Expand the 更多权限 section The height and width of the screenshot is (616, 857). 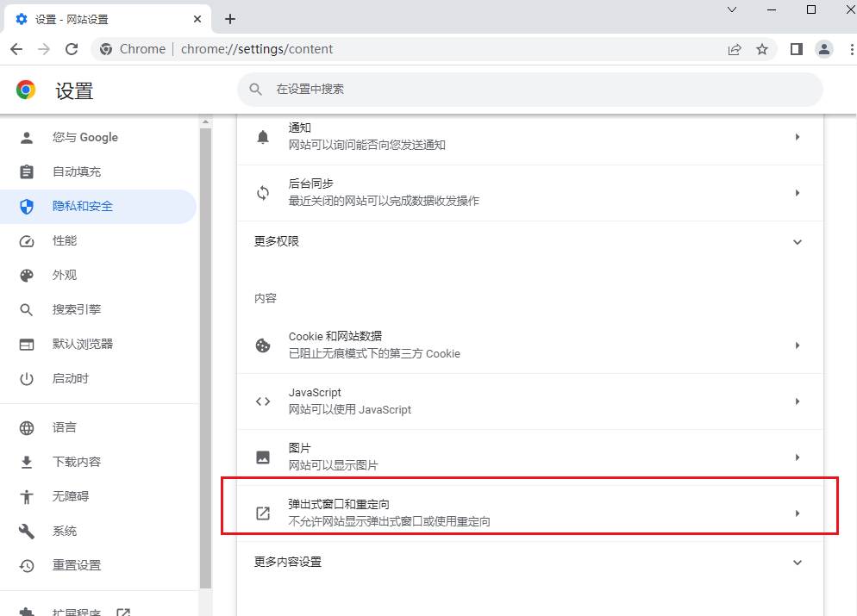tap(530, 241)
